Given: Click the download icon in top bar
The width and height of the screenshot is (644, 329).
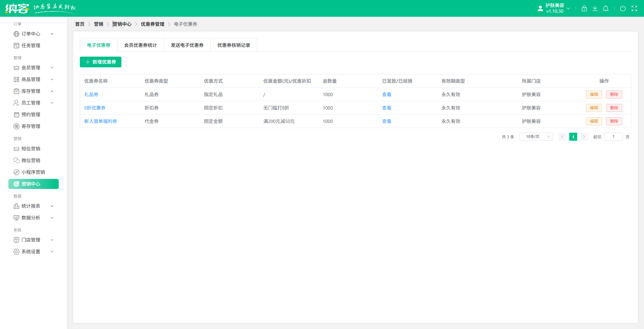Looking at the screenshot, I should (595, 8).
